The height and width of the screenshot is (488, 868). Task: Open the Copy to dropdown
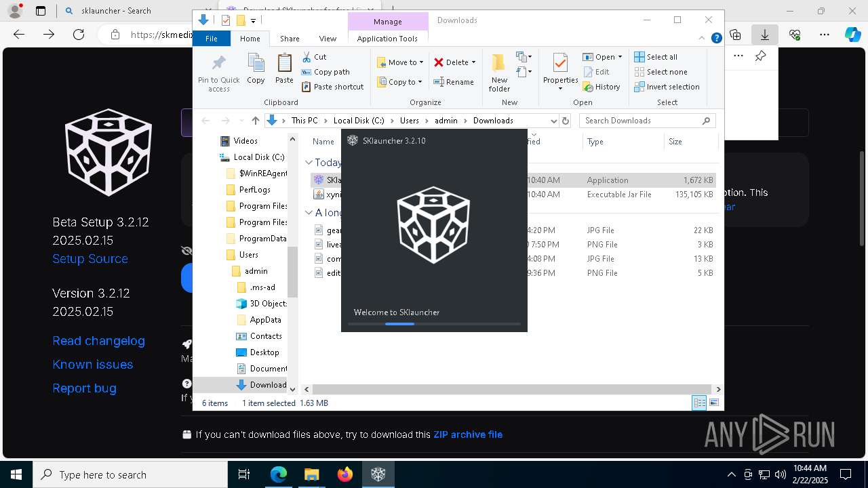pyautogui.click(x=400, y=82)
